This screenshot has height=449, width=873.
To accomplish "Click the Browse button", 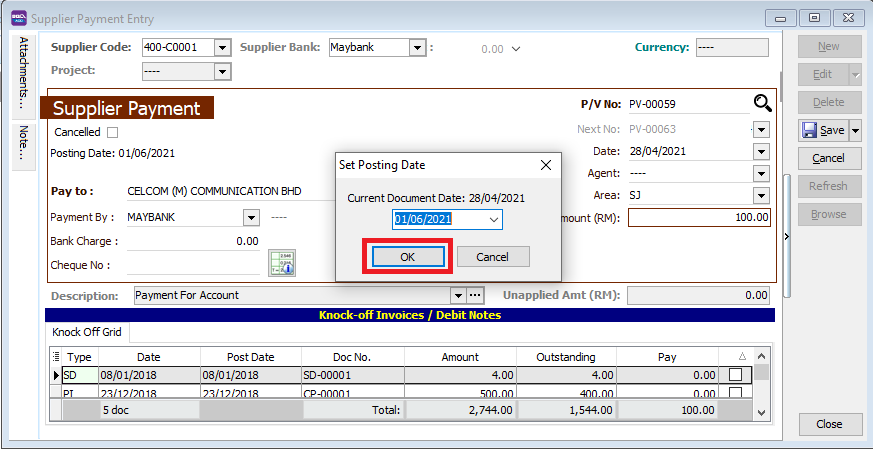I will click(828, 214).
